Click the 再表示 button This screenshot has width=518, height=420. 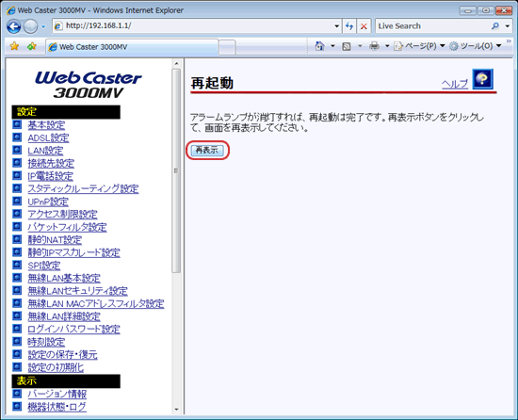pyautogui.click(x=207, y=151)
